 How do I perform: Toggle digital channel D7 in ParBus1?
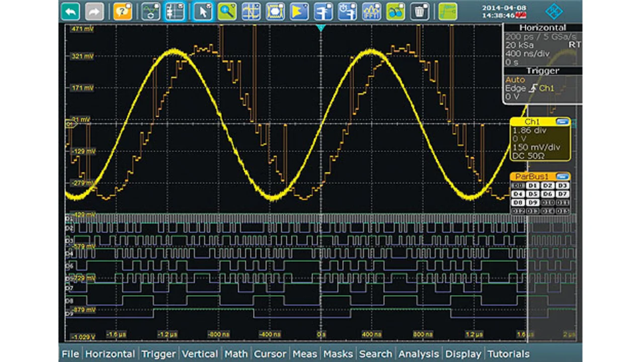pyautogui.click(x=563, y=194)
